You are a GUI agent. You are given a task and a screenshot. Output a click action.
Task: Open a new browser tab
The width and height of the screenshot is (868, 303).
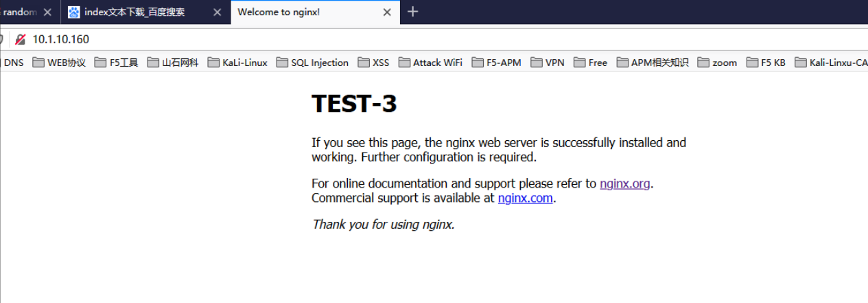(412, 12)
